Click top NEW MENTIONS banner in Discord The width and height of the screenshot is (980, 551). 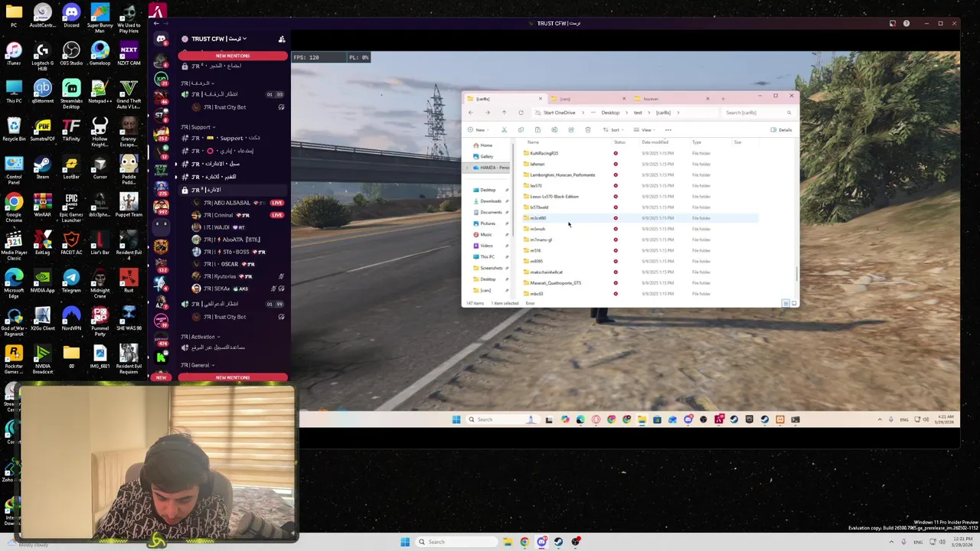pyautogui.click(x=233, y=56)
